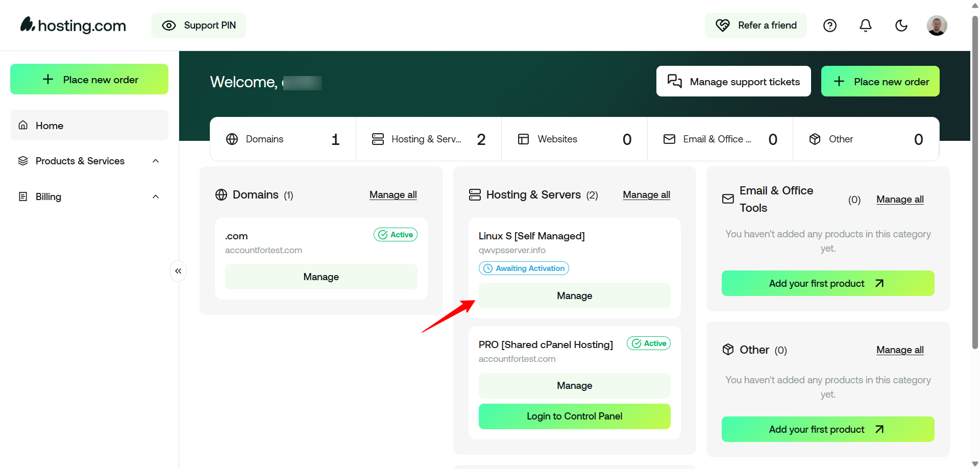Collapse the sidebar with double-chevron icon
The width and height of the screenshot is (980, 469).
pos(178,271)
